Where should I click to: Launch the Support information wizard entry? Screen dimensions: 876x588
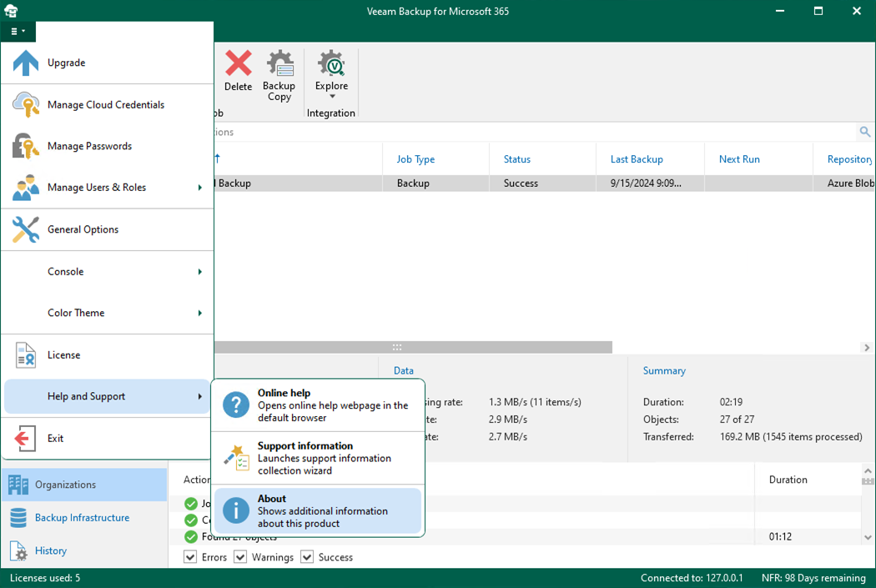point(318,458)
